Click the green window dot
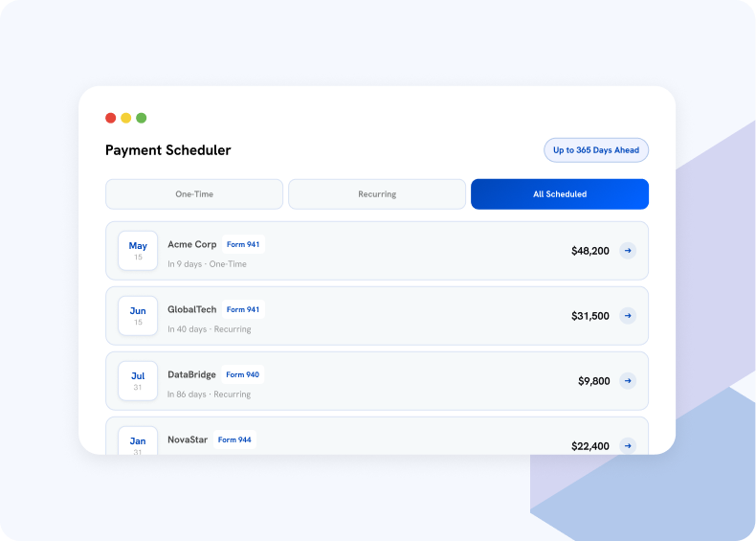Viewport: 756px width, 541px height. pos(142,118)
